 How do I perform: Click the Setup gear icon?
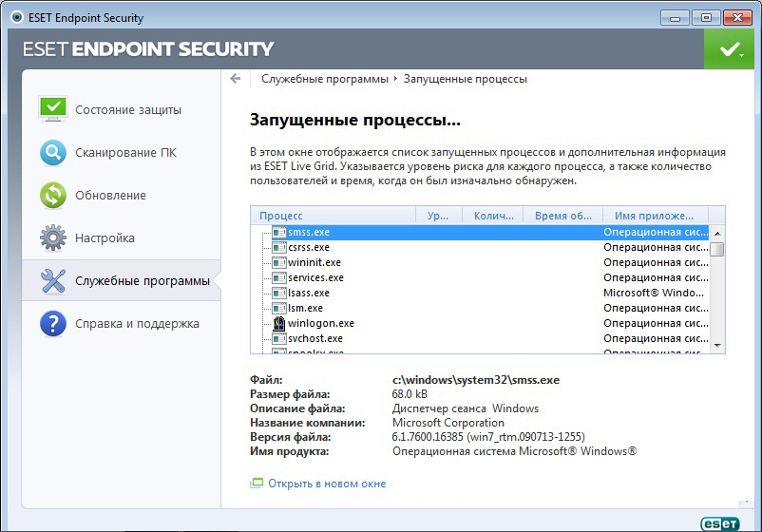[x=53, y=237]
